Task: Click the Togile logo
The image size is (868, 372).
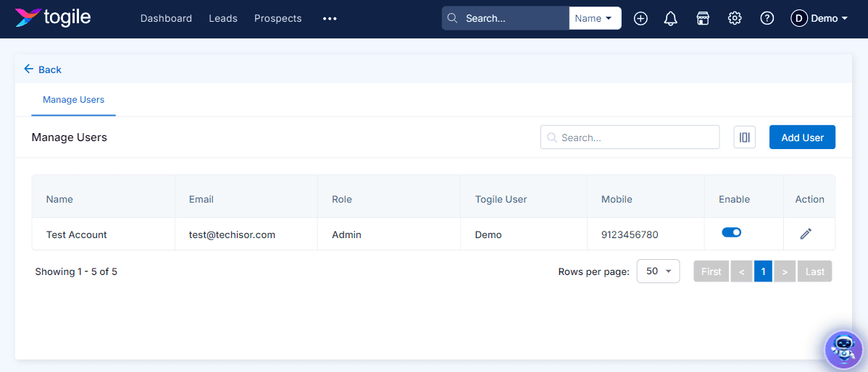Action: [x=53, y=17]
